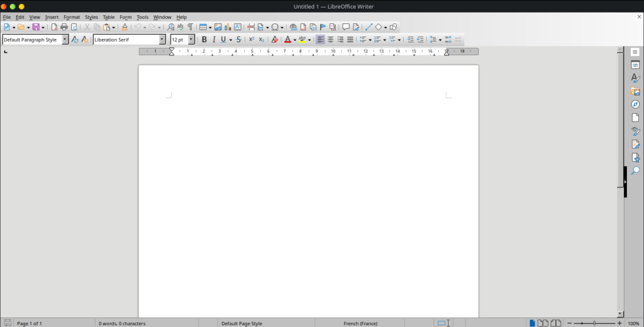Click the Print icon in toolbar
This screenshot has height=327, width=644.
click(x=64, y=27)
